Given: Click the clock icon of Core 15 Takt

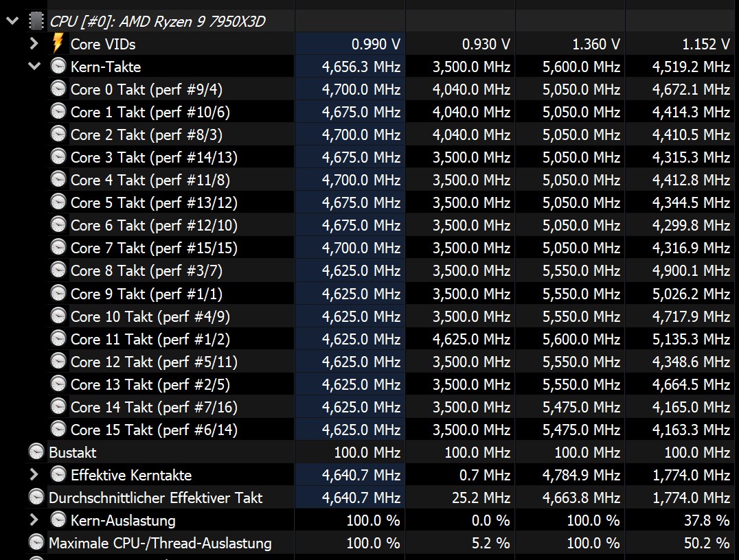Looking at the screenshot, I should click(58, 429).
